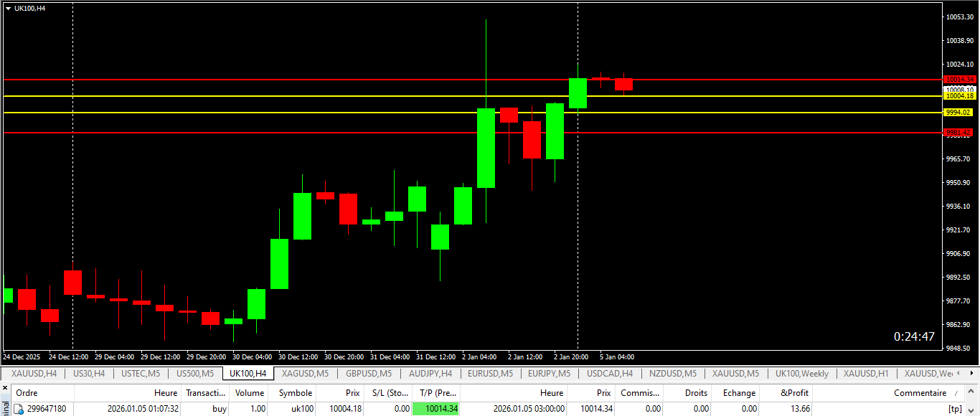Switch to the AUDJPY,H4 chart tab
This screenshot has height=416, width=980.
430,374
